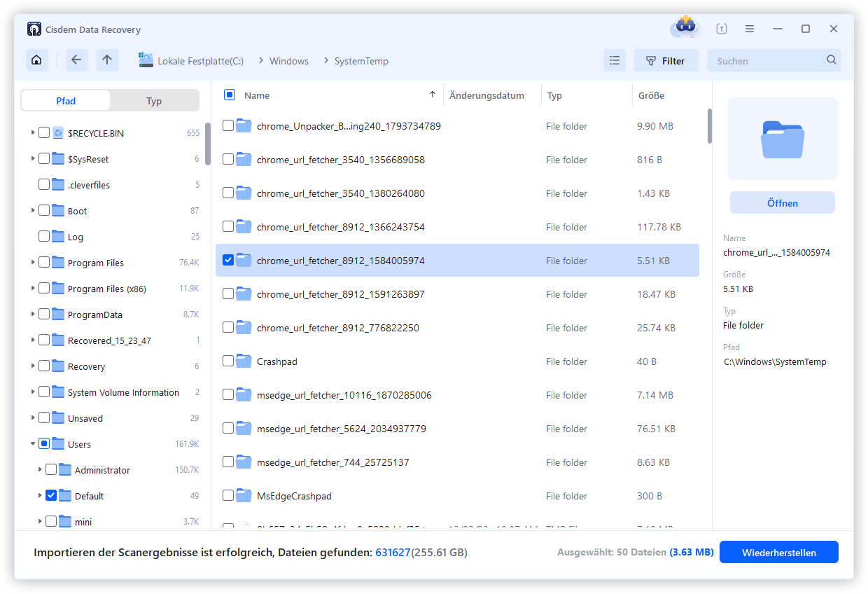
Task: Expand the Program Files tree node
Action: [x=33, y=262]
